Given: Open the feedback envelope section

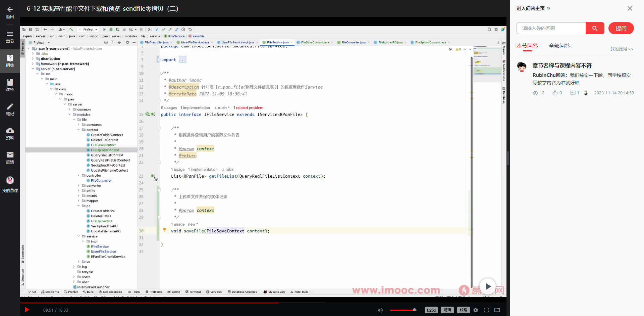Looking at the screenshot, I should [x=10, y=157].
